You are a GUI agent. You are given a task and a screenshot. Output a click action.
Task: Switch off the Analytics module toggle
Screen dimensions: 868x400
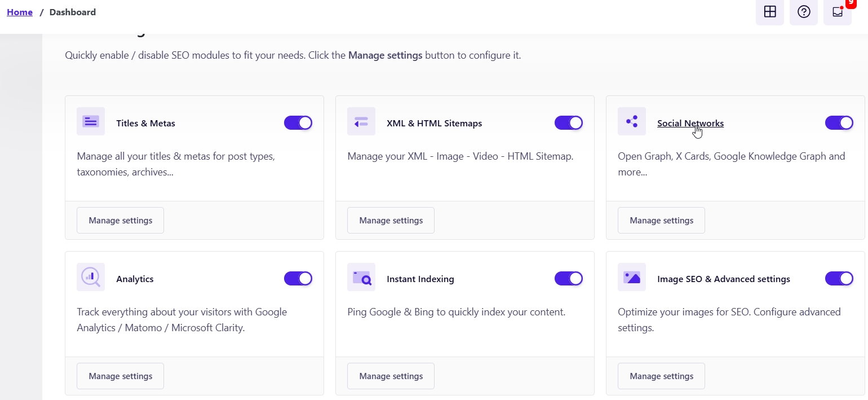click(x=298, y=279)
